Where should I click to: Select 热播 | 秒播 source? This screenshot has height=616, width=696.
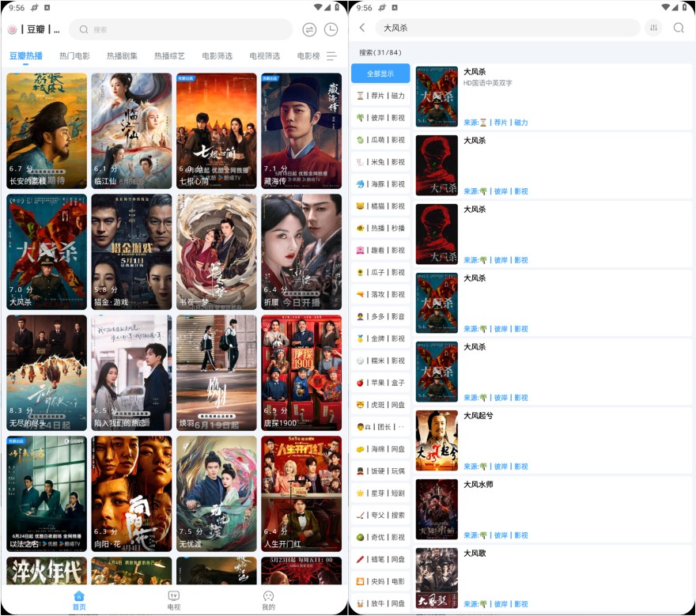(380, 228)
